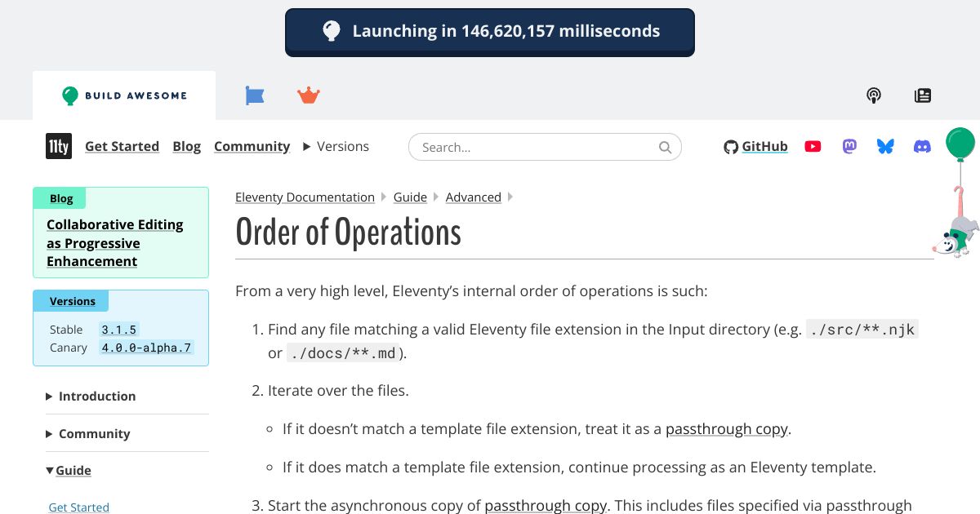
Task: Open the YouTube icon link
Action: pos(813,147)
